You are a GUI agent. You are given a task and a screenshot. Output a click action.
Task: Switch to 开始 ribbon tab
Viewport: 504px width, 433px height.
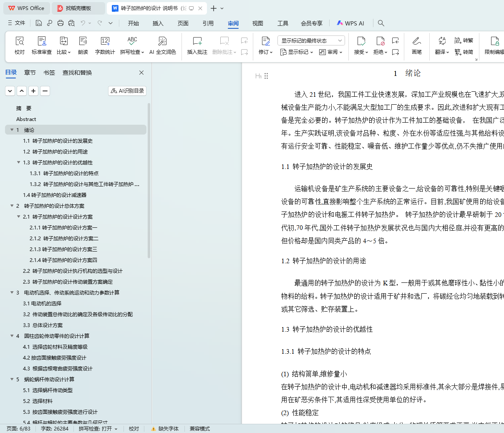tap(134, 23)
